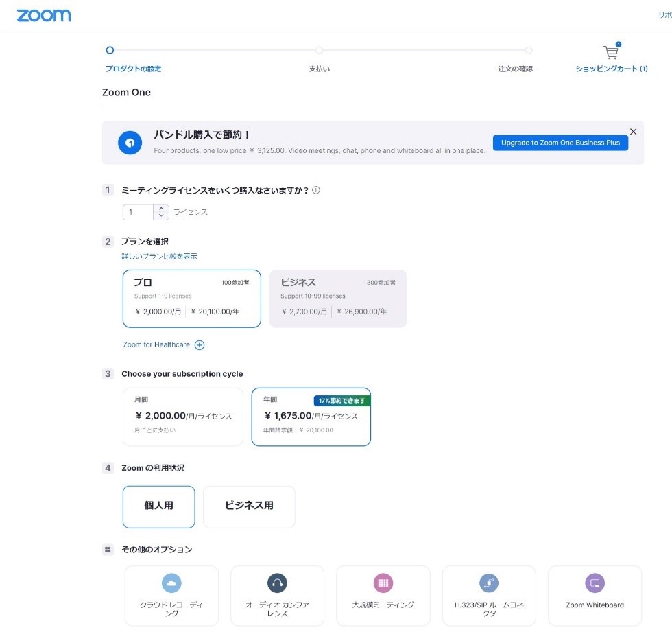Click the ¥ 20,100.00/年 Pro price
The height and width of the screenshot is (643, 672).
(x=215, y=312)
